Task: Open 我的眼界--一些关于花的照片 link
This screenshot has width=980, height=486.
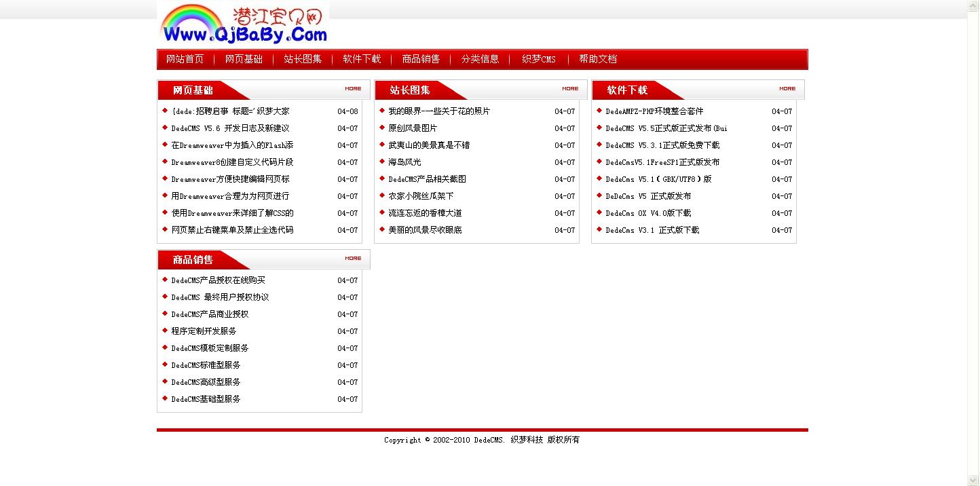Action: 439,111
